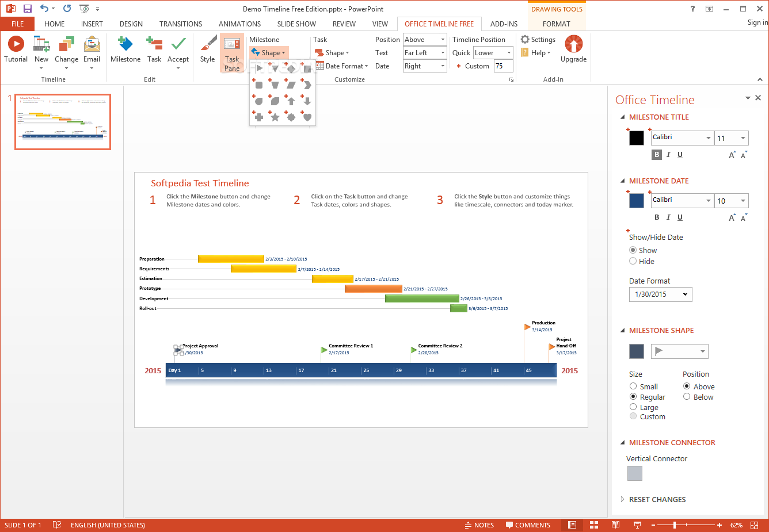Click the Change timeline icon

[x=67, y=45]
